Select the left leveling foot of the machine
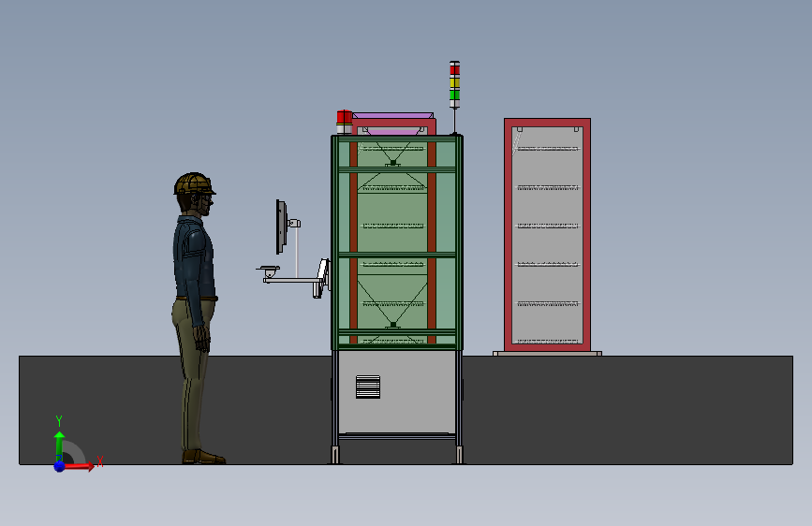The image size is (812, 526). coord(335,455)
